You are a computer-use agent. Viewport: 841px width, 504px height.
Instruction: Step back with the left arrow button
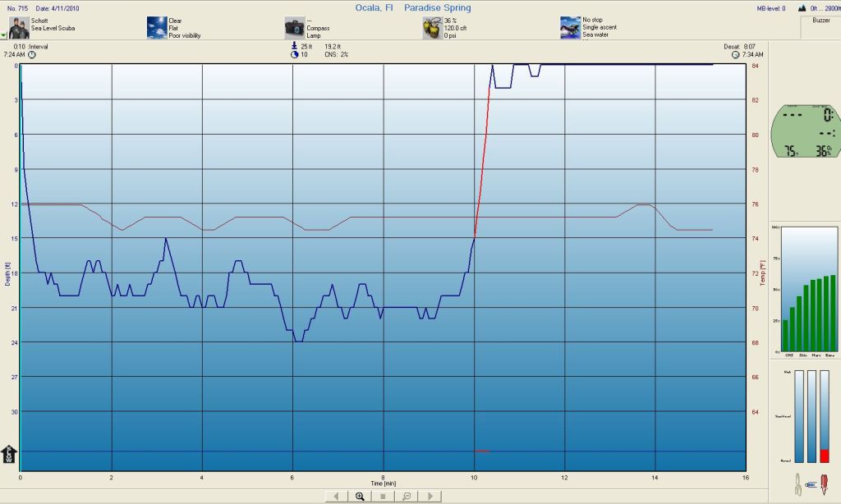click(x=336, y=497)
